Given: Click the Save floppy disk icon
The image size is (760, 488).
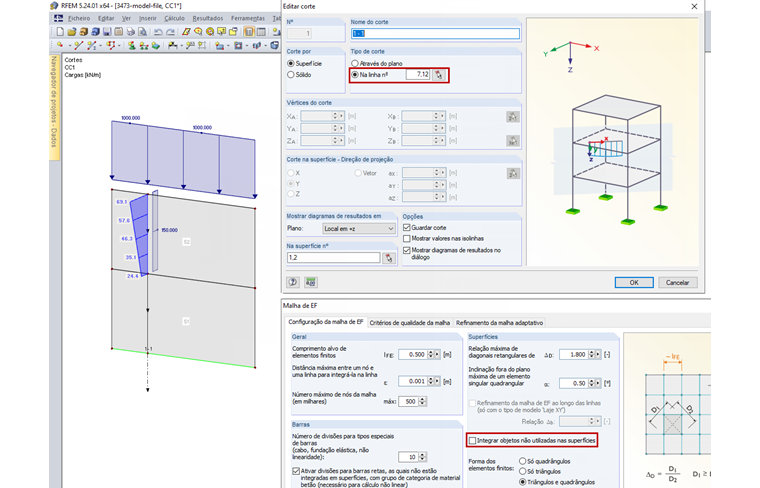Looking at the screenshot, I should (x=107, y=31).
